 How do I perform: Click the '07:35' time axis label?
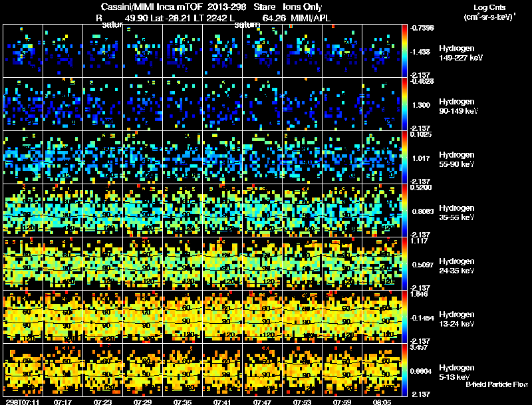tap(182, 402)
